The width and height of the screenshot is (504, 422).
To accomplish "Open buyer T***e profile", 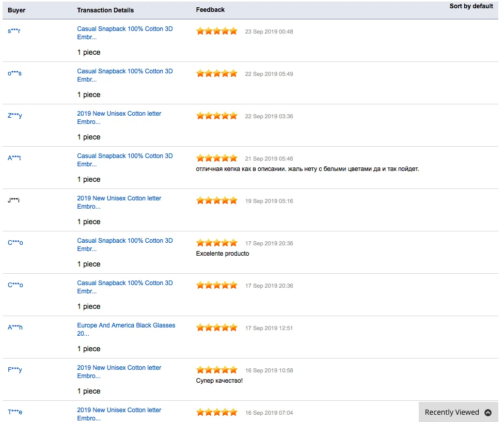I will coord(15,412).
